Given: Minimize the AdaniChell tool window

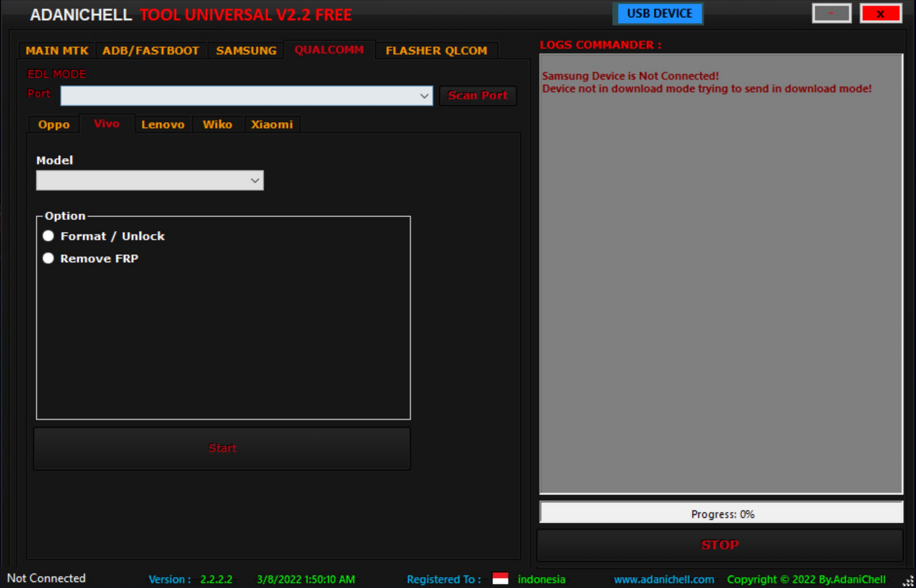Looking at the screenshot, I should (x=832, y=14).
